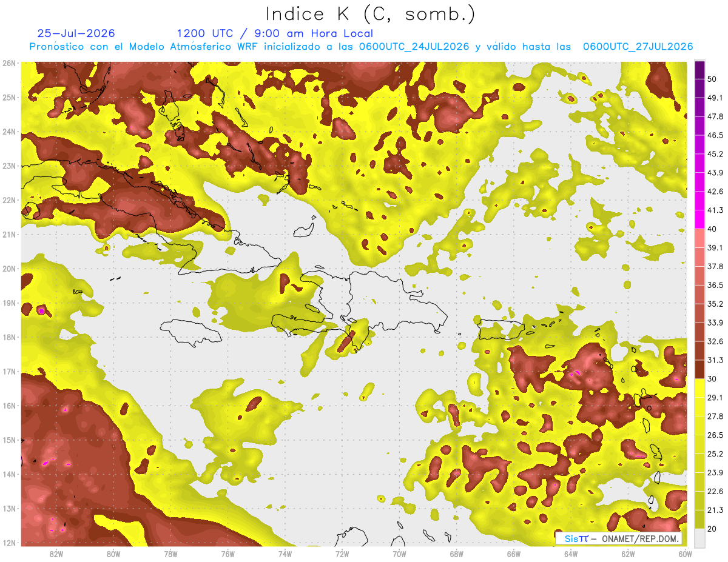This screenshot has width=728, height=562.
Task: Select the date label "25-Jul-2026"
Action: point(76,33)
